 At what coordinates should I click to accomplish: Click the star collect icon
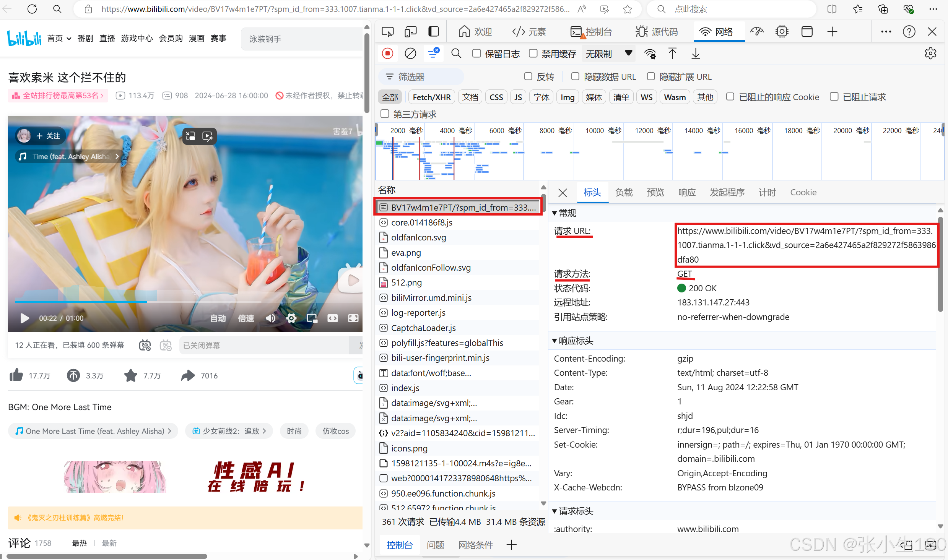coord(130,375)
